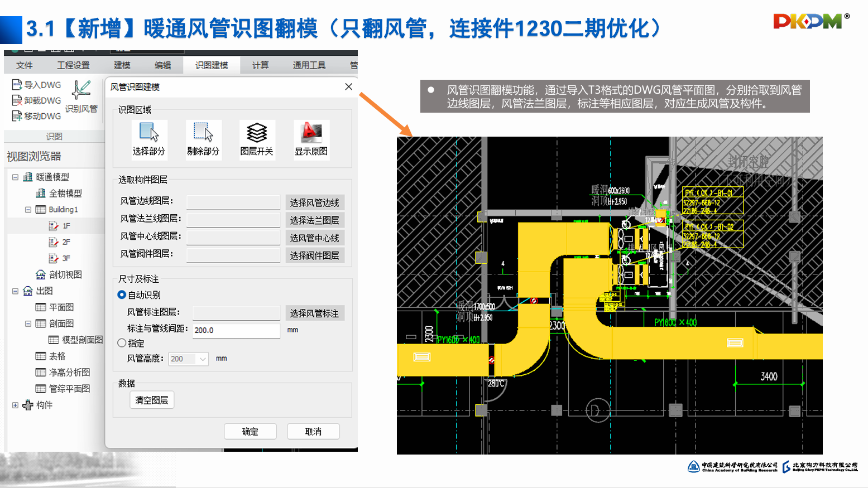Click the 出图 drawing output icon
868x488 pixels.
(x=28, y=291)
